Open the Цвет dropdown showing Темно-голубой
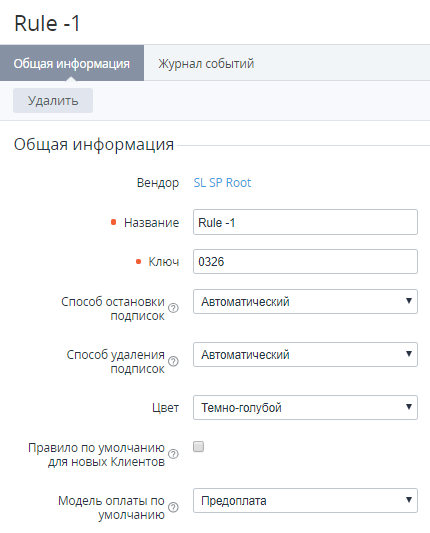This screenshot has width=430, height=533. (x=305, y=407)
